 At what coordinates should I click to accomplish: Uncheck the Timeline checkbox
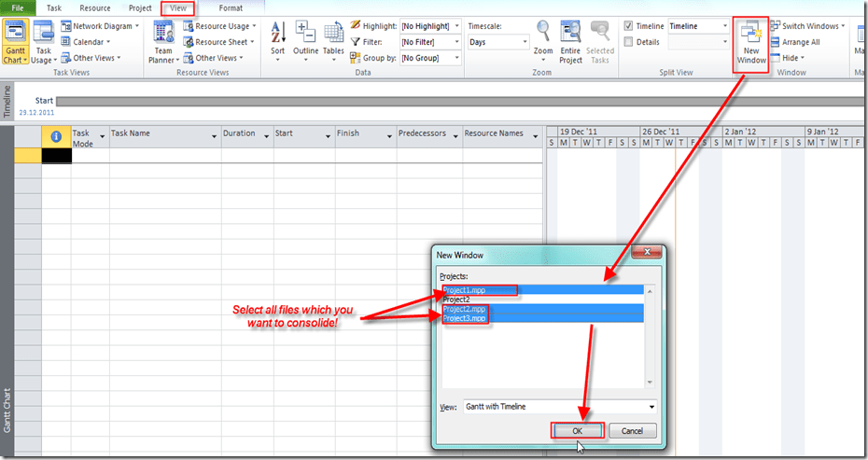pos(628,27)
